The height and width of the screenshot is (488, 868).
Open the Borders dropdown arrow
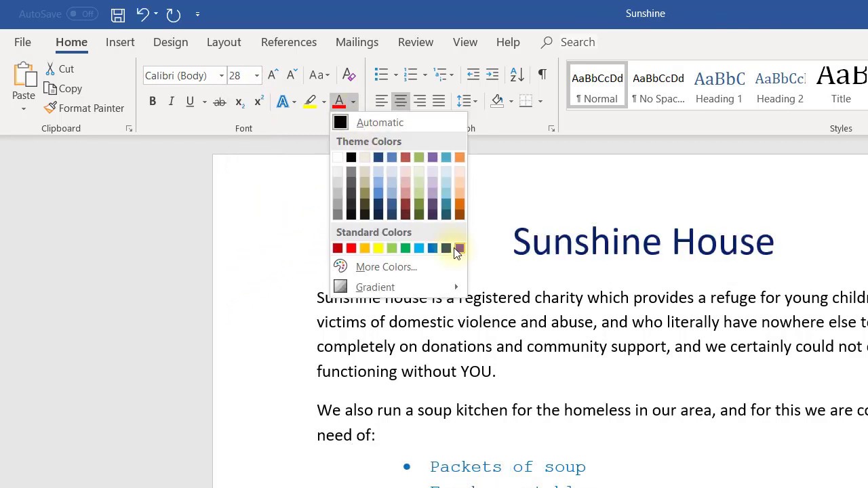pos(540,102)
